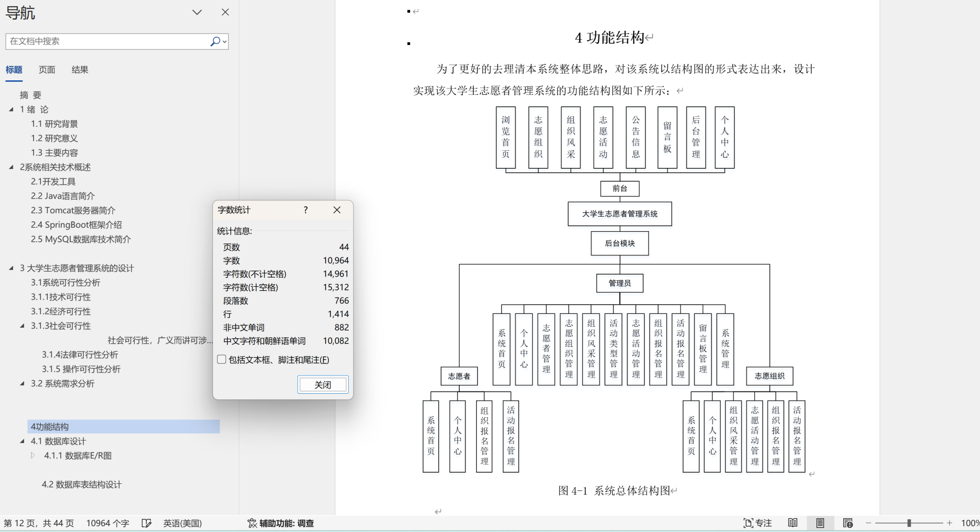Collapse the 3.2 系统需求分析 heading

coord(22,384)
